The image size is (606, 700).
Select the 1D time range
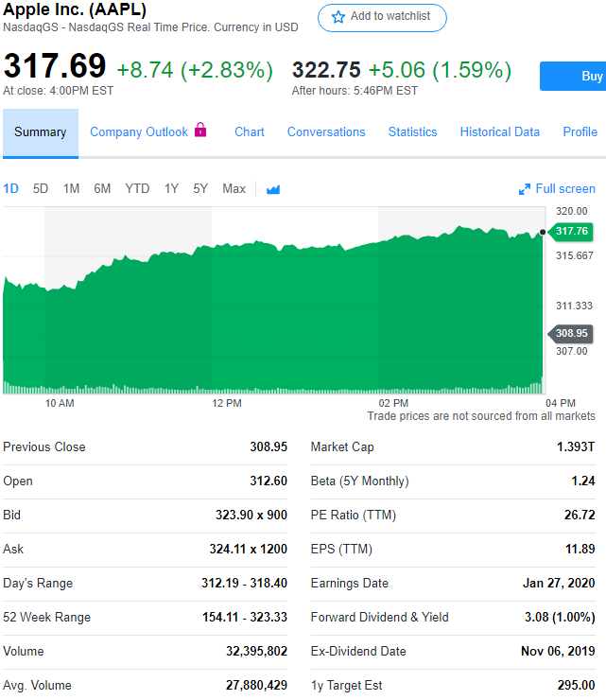11,188
